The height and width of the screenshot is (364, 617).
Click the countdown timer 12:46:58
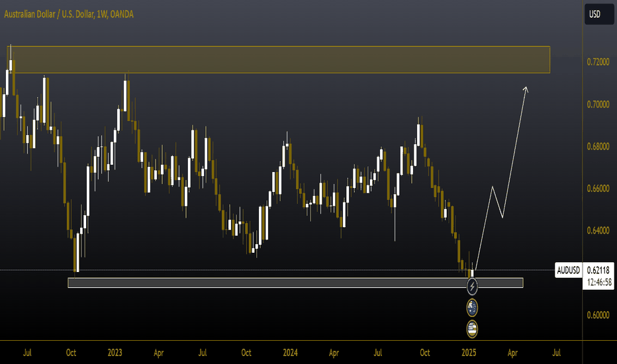[x=599, y=283]
